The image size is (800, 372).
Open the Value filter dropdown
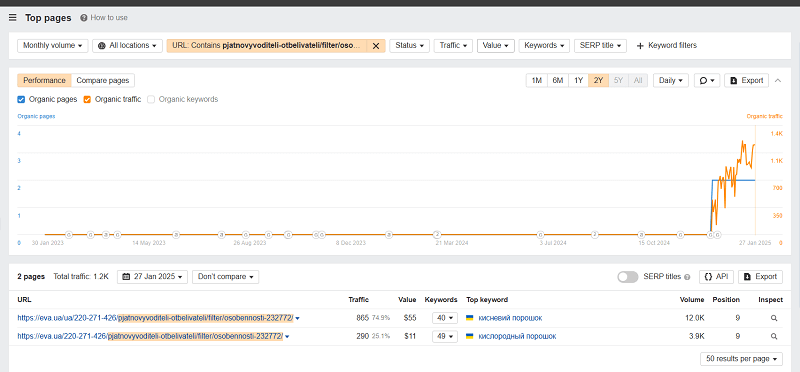pos(495,45)
